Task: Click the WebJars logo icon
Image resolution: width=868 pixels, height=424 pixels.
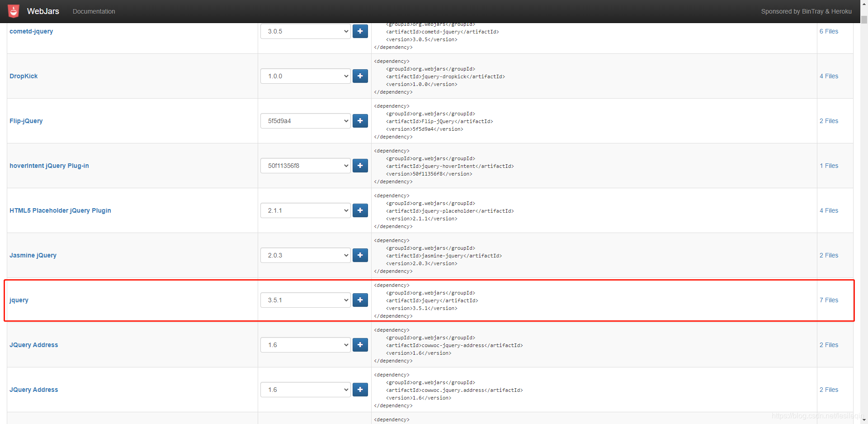Action: tap(14, 11)
